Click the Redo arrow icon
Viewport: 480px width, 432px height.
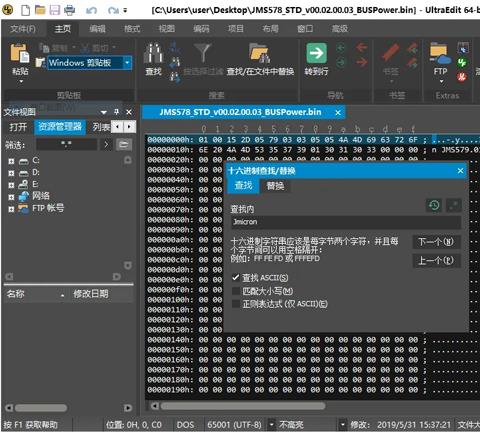pyautogui.click(x=113, y=11)
